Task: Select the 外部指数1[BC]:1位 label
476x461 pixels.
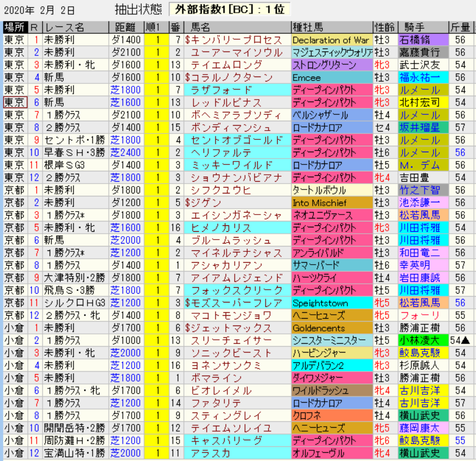Action: coord(230,9)
